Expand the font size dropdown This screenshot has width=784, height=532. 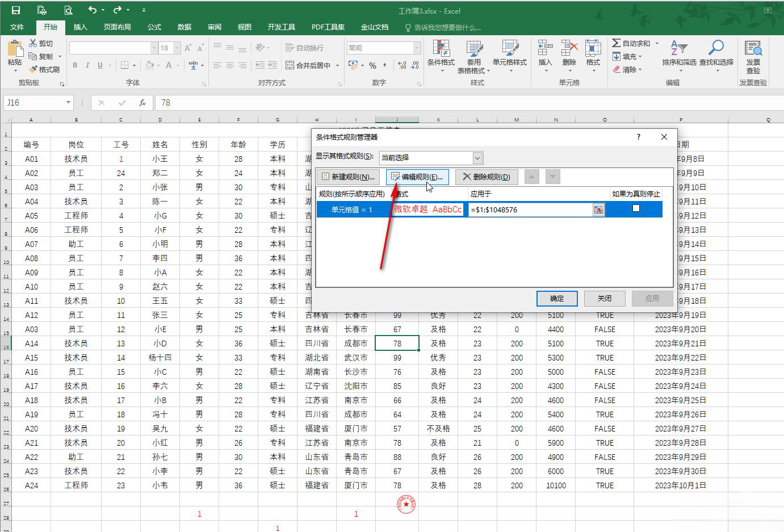pos(177,48)
